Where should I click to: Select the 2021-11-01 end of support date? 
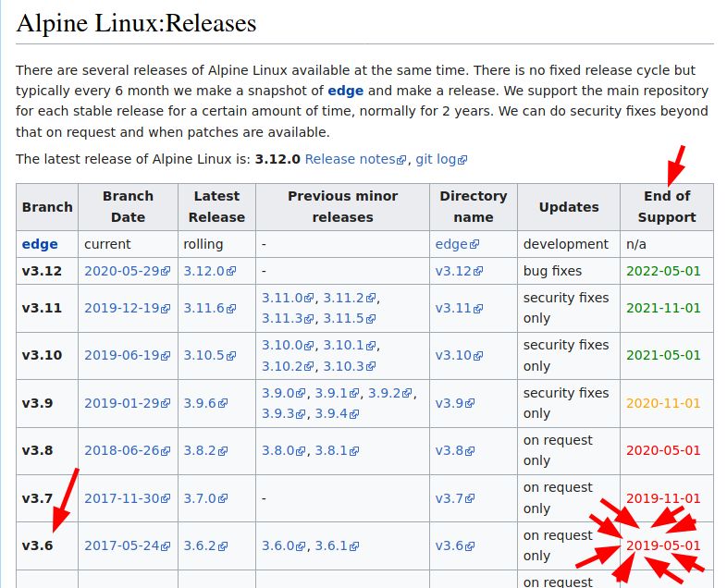pos(663,308)
